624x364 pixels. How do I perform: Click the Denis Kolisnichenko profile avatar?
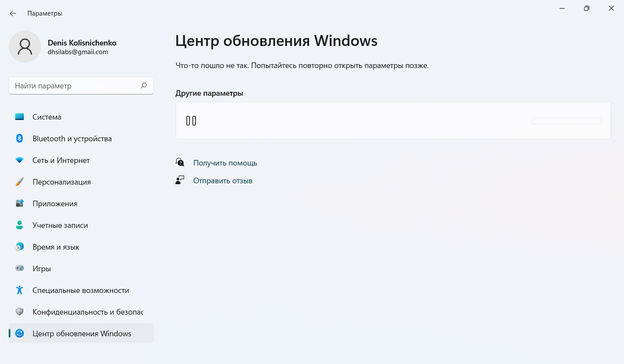coord(25,47)
